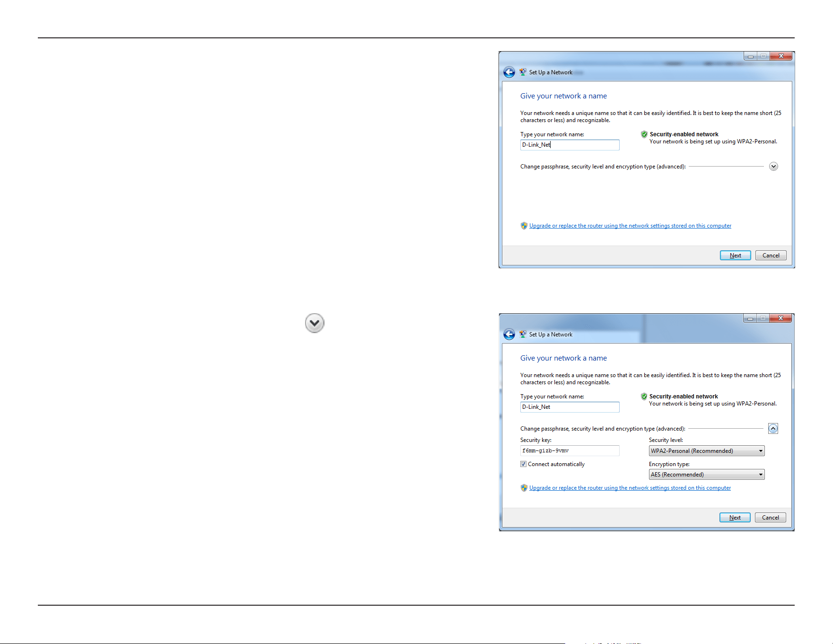Image resolution: width=833 pixels, height=644 pixels.
Task: Click the green security shield in the lower dialog
Action: [644, 397]
